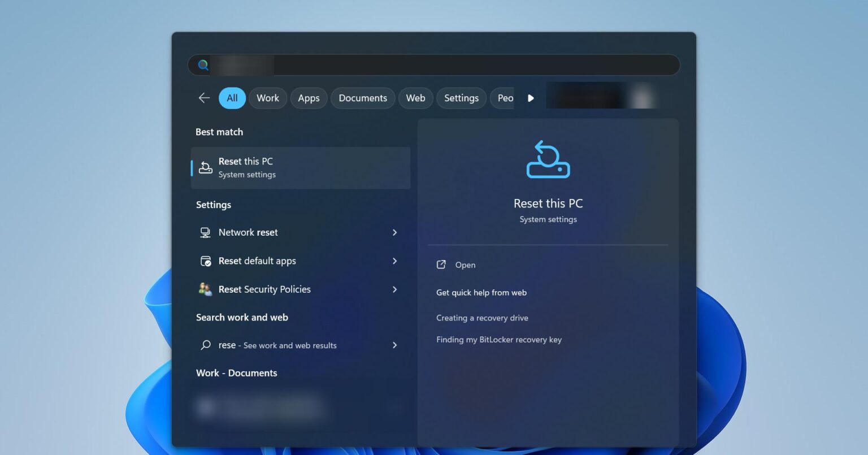Click the Reset default apps icon

(x=206, y=261)
